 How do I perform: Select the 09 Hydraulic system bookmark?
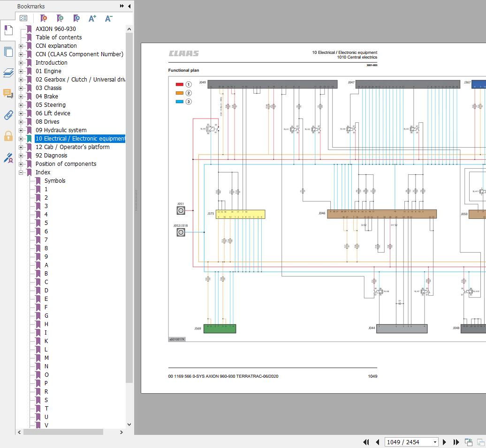pos(61,130)
